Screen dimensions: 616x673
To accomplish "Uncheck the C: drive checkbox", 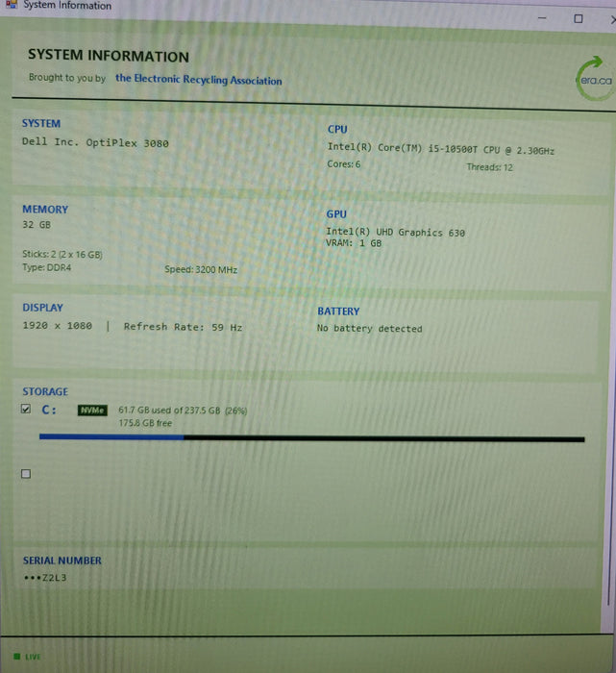I will click(x=26, y=409).
